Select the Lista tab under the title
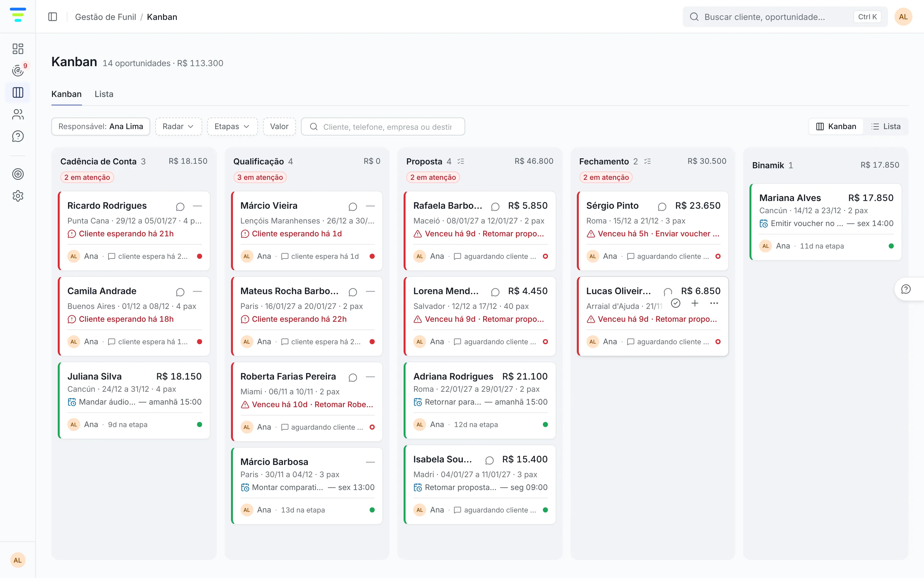Viewport: 924px width, 578px height. coord(104,94)
